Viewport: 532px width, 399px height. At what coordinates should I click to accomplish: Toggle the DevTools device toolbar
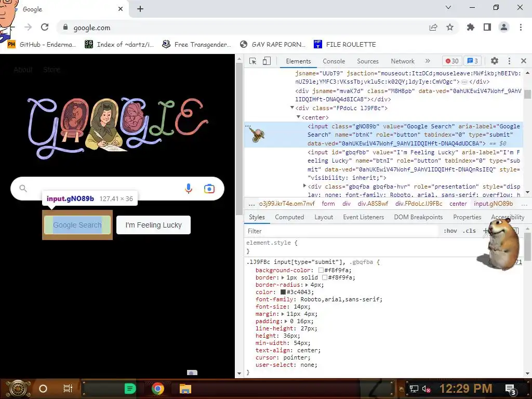[x=267, y=61]
